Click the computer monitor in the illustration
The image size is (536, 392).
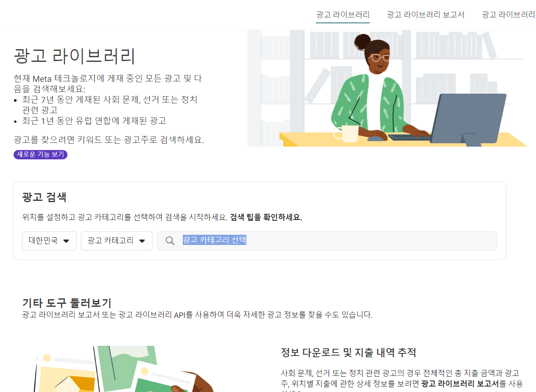click(469, 120)
